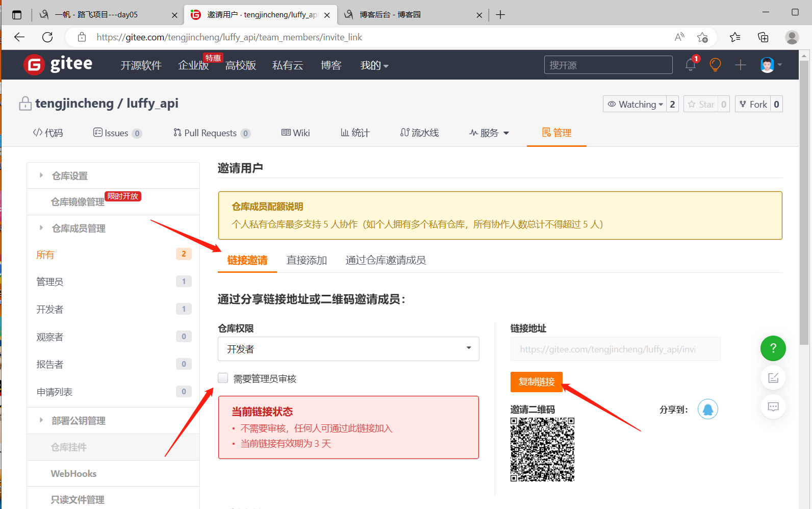Open the notifications bell
812x509 pixels.
coord(691,65)
